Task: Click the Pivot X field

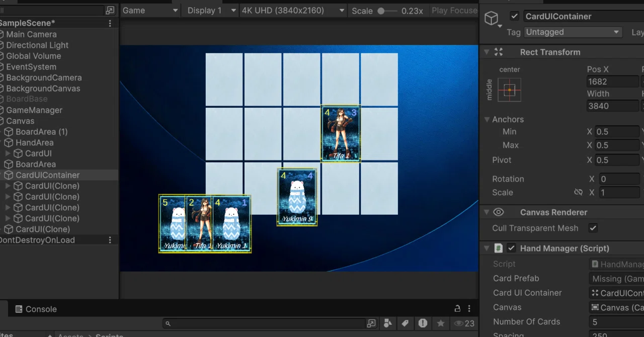Action: (617, 160)
